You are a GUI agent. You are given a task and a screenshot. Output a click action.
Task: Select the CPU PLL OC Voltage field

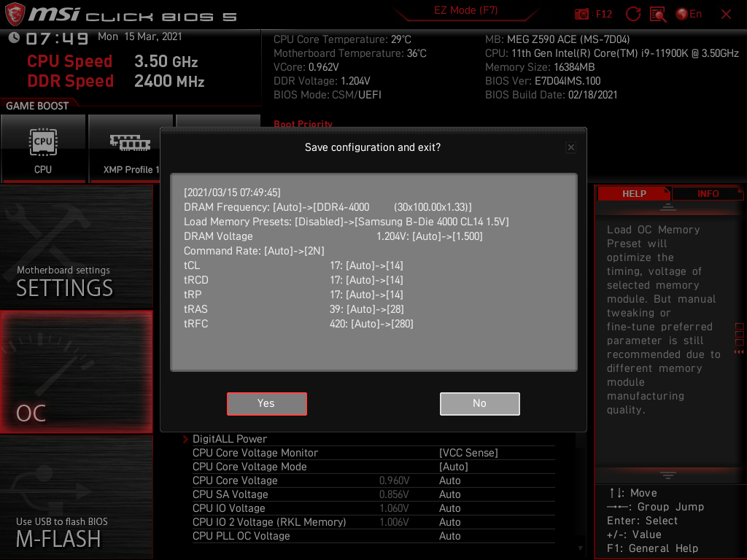374,536
